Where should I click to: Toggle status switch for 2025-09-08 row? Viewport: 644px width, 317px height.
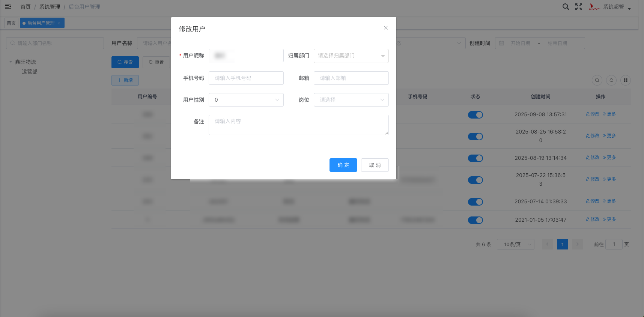pyautogui.click(x=475, y=115)
